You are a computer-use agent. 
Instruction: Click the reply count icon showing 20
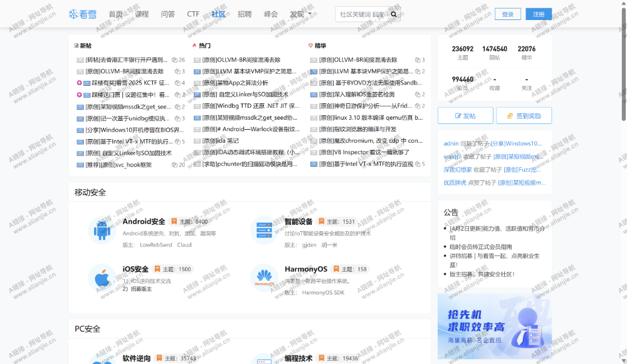pos(174,165)
